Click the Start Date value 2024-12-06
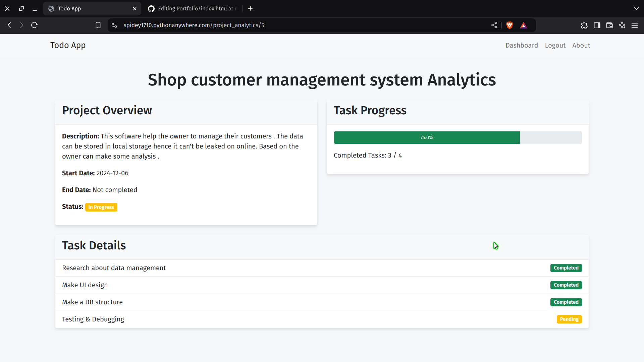This screenshot has height=362, width=644. click(x=112, y=173)
